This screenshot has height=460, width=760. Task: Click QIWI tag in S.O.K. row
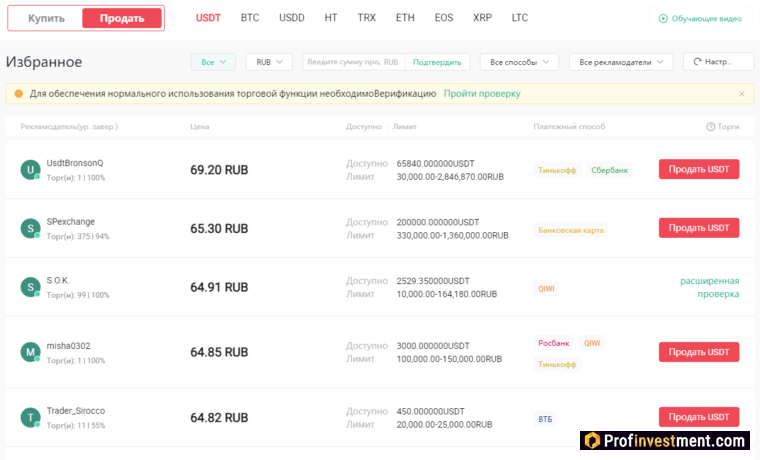click(546, 288)
